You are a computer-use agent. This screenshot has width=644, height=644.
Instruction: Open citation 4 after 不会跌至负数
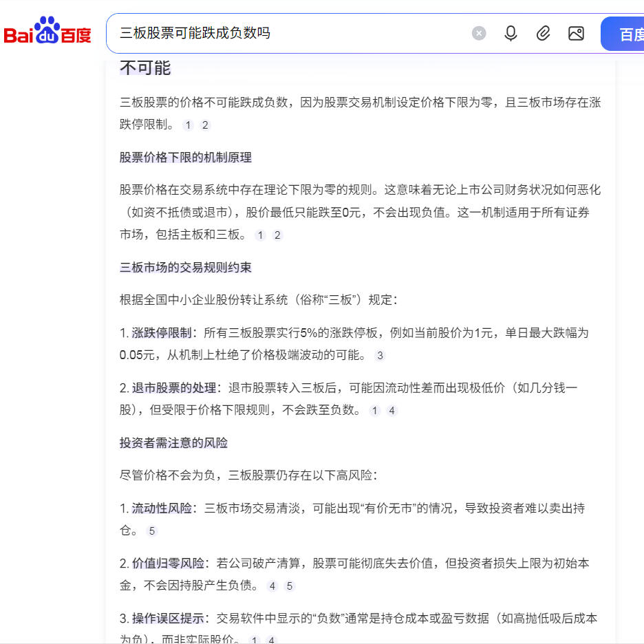pyautogui.click(x=391, y=411)
